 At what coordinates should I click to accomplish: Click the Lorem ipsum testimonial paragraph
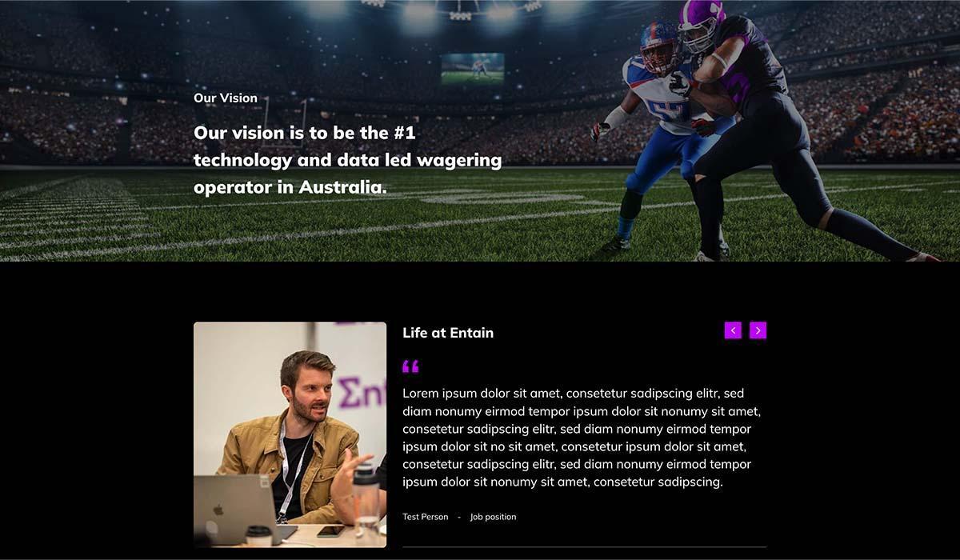pos(582,438)
